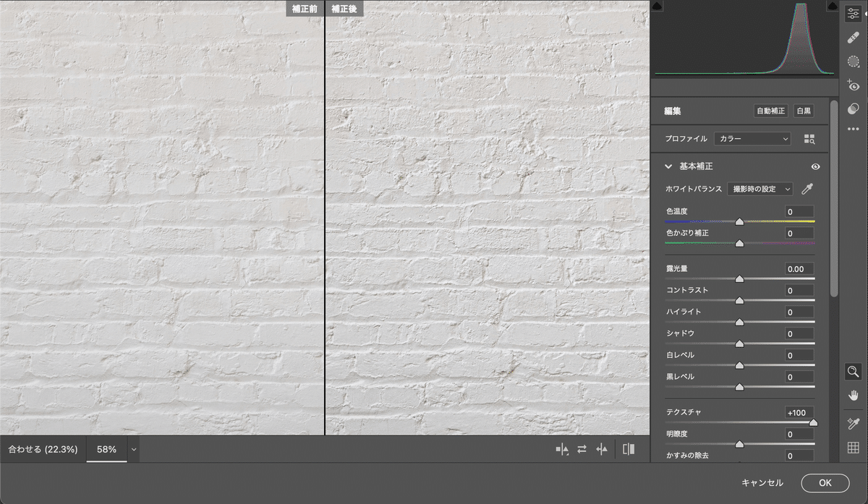The width and height of the screenshot is (868, 504).
Task: Toggle 基本補正 panel visibility eye
Action: (815, 166)
